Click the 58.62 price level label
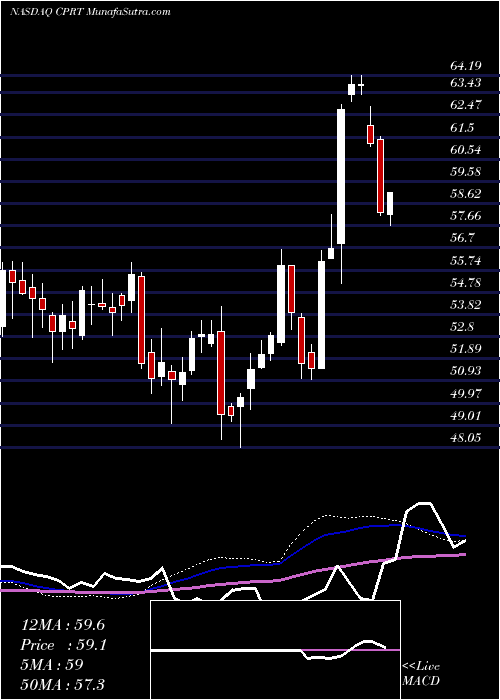This screenshot has width=500, height=700. point(466,194)
